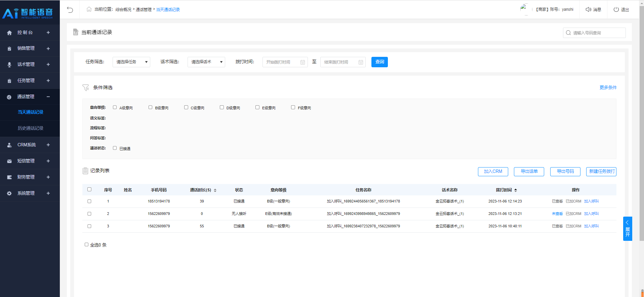The height and width of the screenshot is (297, 644).
Task: Click the 短信管理 envelope icon
Action: [x=9, y=161]
